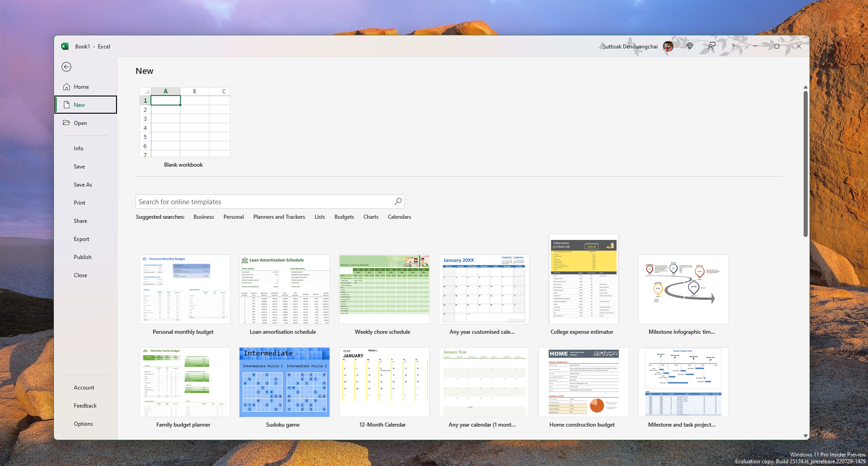
Task: Select Publish in the sidebar
Action: 83,257
